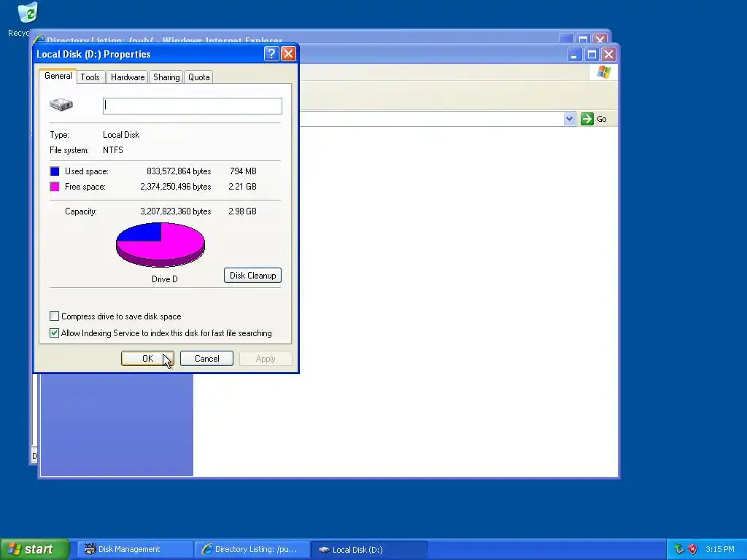
Task: Switch to the Tools tab
Action: [90, 77]
